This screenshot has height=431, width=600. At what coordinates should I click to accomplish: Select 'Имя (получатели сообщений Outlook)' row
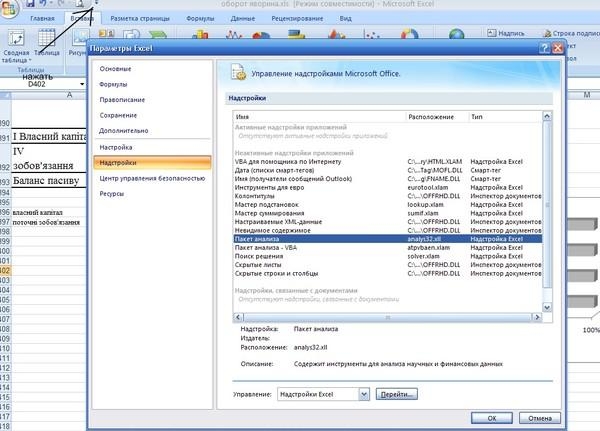pyautogui.click(x=388, y=179)
